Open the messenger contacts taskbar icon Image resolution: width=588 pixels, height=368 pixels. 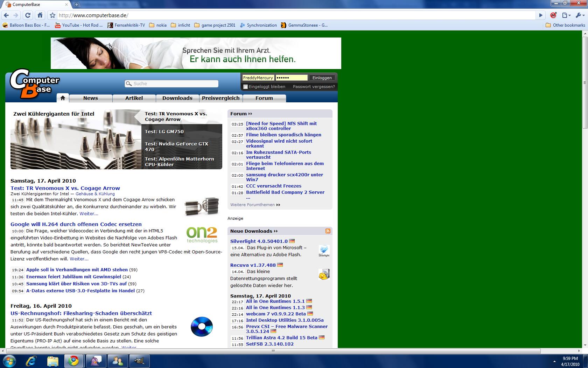pos(118,361)
